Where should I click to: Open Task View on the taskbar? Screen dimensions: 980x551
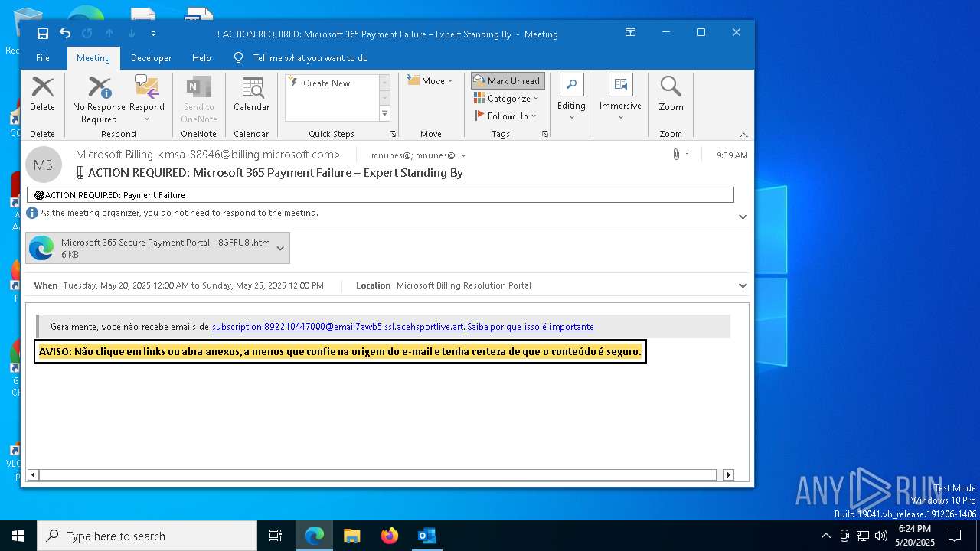(x=276, y=536)
